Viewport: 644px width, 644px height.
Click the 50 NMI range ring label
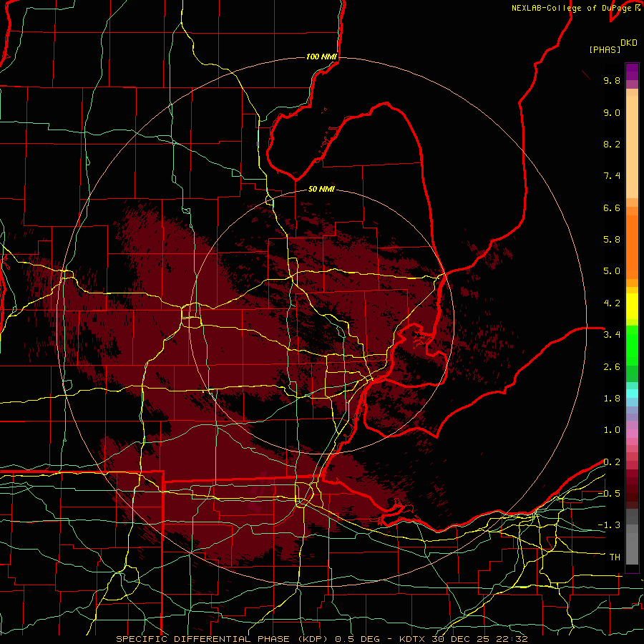[x=321, y=190]
